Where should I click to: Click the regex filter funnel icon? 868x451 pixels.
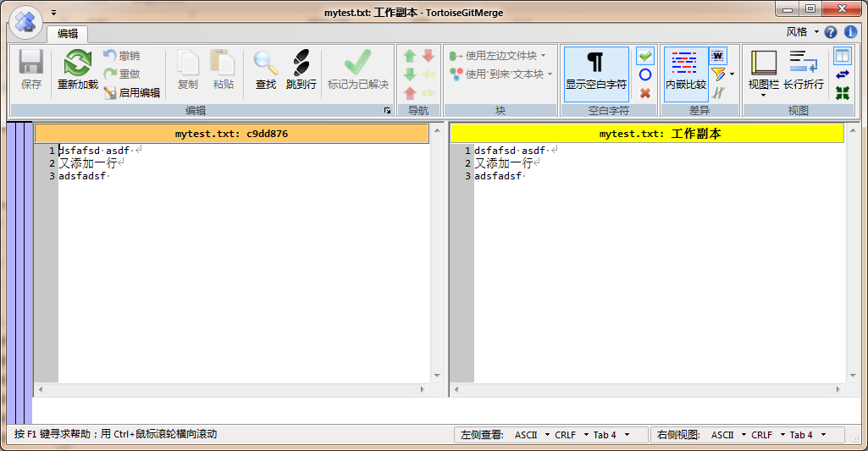pyautogui.click(x=718, y=74)
